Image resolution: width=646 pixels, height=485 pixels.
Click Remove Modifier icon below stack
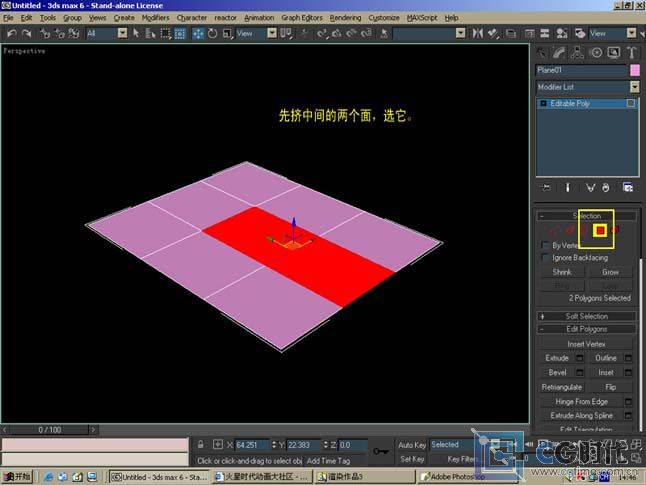pyautogui.click(x=606, y=187)
